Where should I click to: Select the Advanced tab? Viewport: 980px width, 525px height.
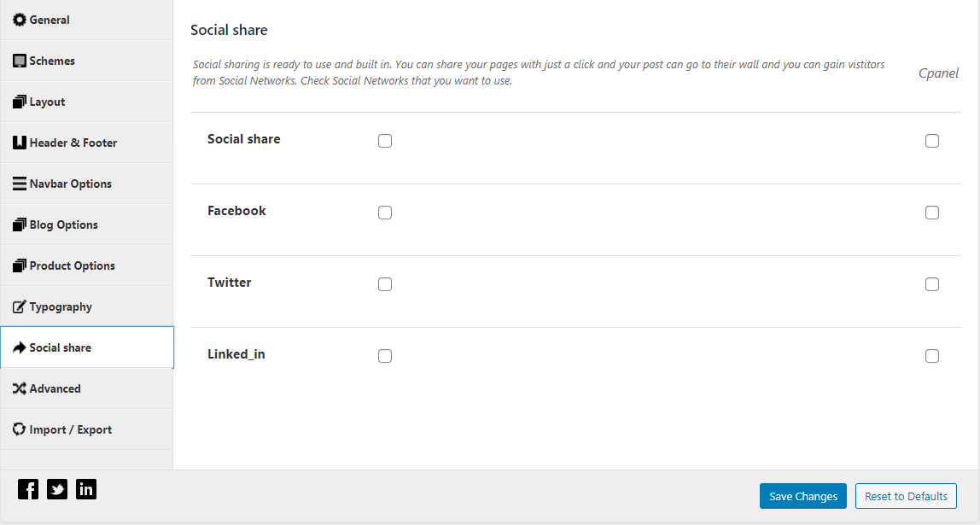(x=86, y=388)
